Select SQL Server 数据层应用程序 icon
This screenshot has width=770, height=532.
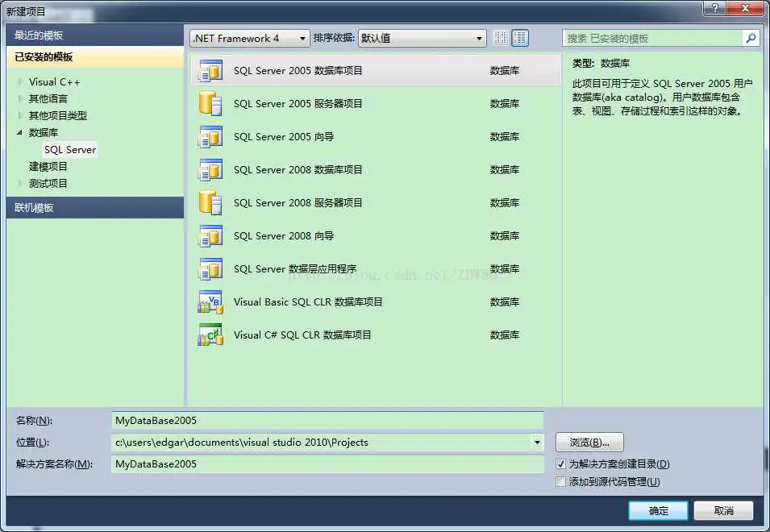pos(210,269)
